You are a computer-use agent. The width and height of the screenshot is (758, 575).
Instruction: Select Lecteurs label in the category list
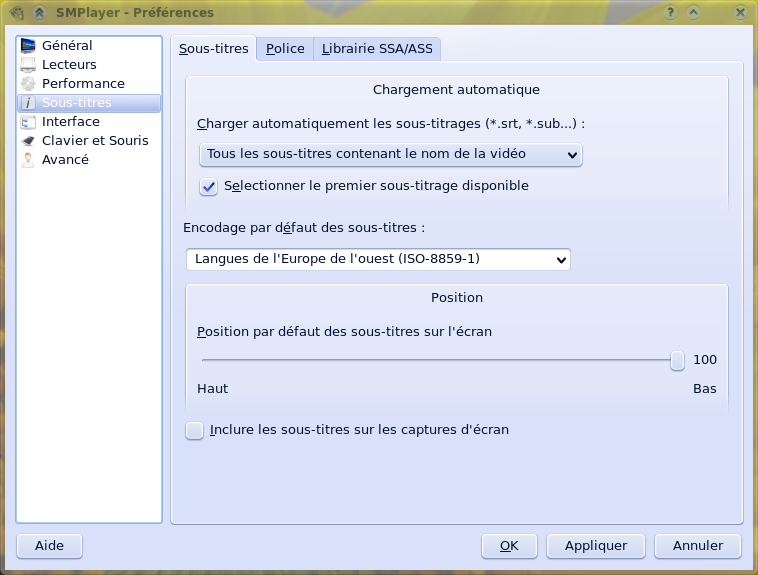pyautogui.click(x=69, y=65)
